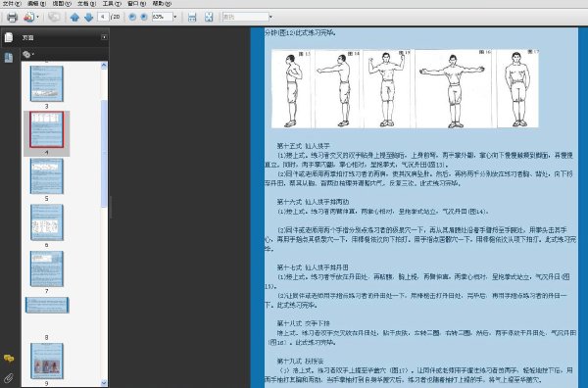The image size is (588, 388).
Task: Open the 编辑 (Edit) menu
Action: click(36, 4)
